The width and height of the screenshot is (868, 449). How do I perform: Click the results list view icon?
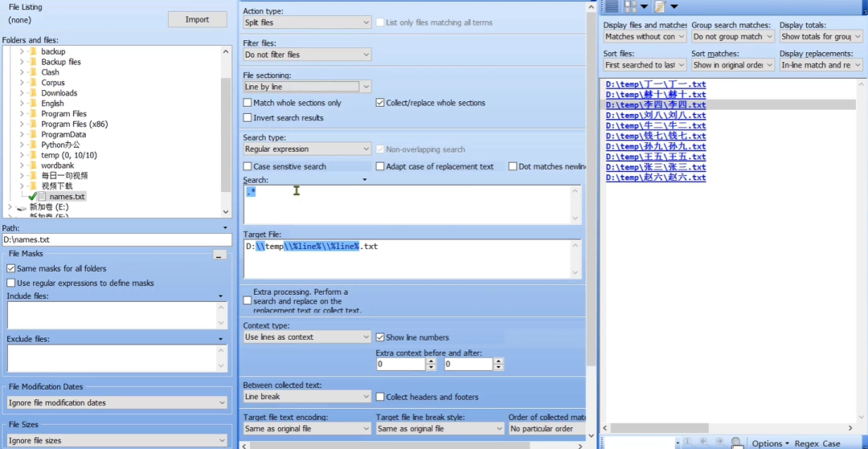point(612,6)
